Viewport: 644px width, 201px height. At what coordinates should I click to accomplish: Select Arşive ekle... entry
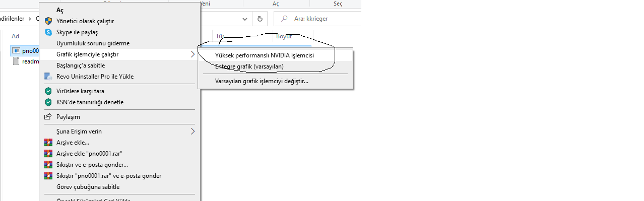[x=120, y=143]
